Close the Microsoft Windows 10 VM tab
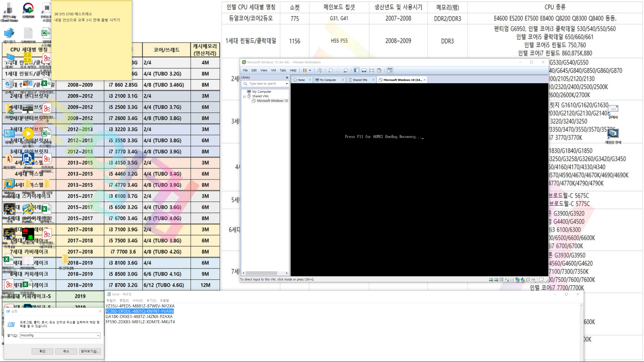Image resolution: width=644 pixels, height=362 pixels. (x=425, y=80)
